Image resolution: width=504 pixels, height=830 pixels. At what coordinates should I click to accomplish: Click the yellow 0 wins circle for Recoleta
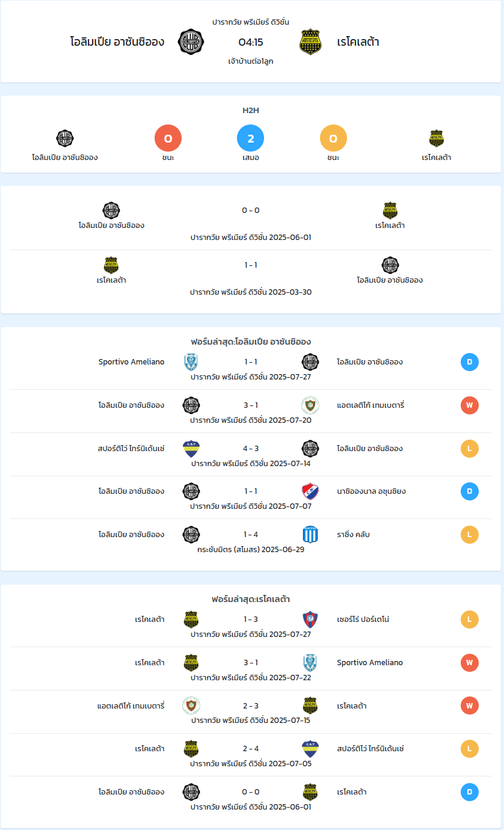click(x=334, y=138)
